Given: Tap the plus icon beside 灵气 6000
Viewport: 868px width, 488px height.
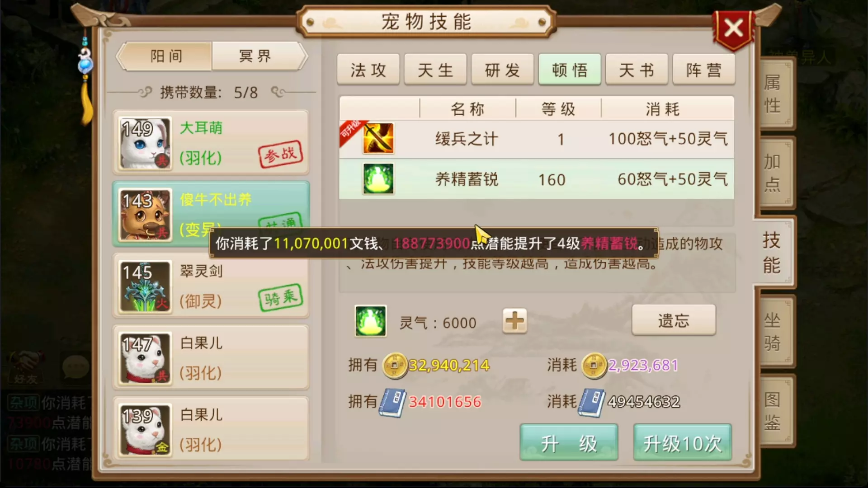Looking at the screenshot, I should [x=514, y=321].
